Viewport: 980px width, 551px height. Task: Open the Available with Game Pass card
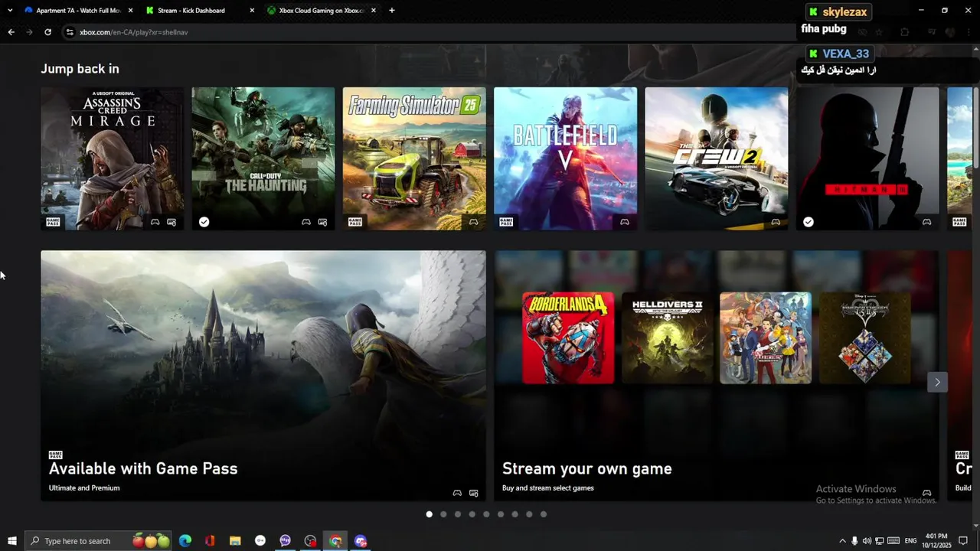263,376
